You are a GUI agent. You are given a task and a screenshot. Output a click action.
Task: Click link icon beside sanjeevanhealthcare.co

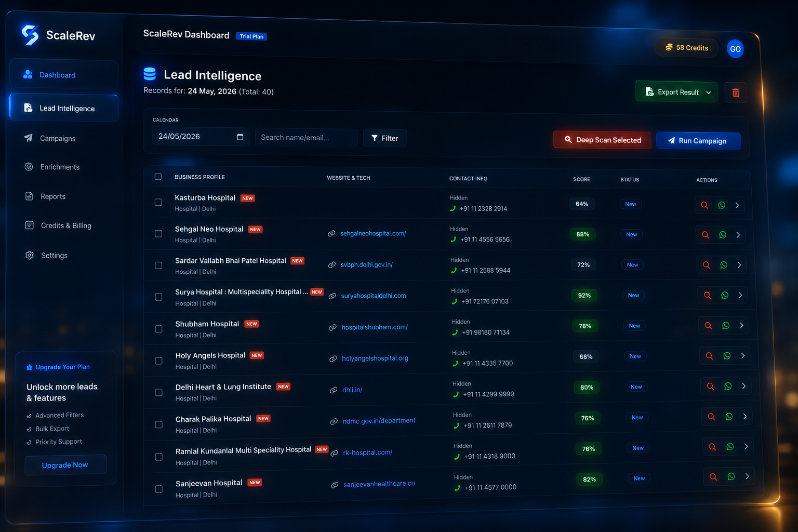pos(335,485)
